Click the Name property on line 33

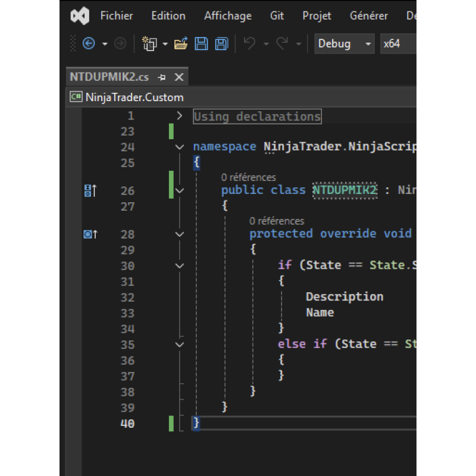[320, 313]
